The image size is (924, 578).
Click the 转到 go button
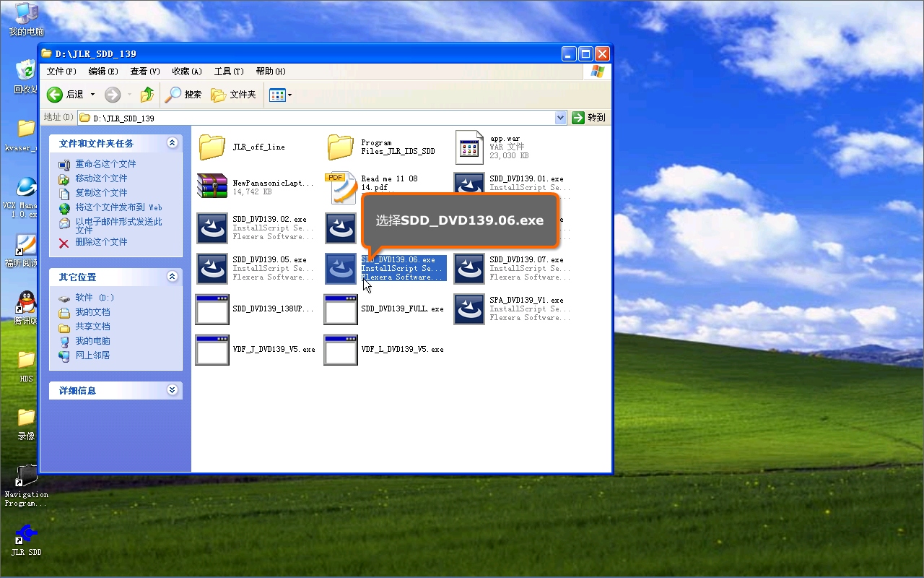pyautogui.click(x=589, y=118)
